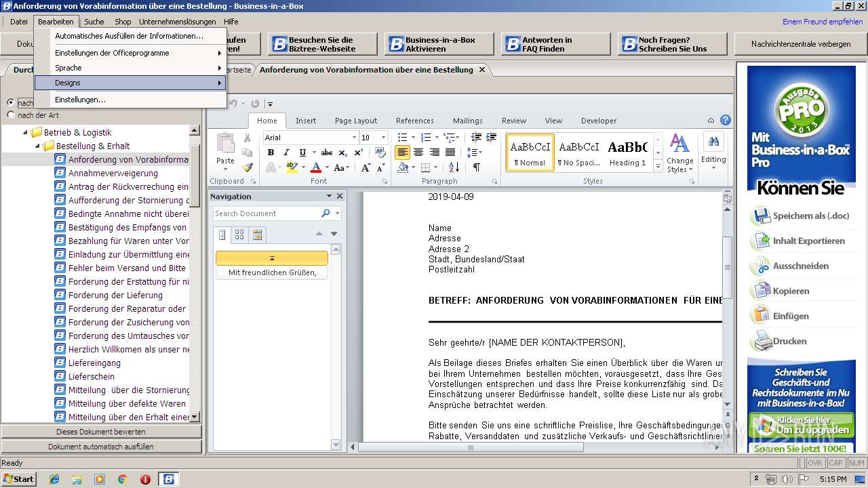
Task: Click the Sort A-Z icon
Action: (454, 167)
